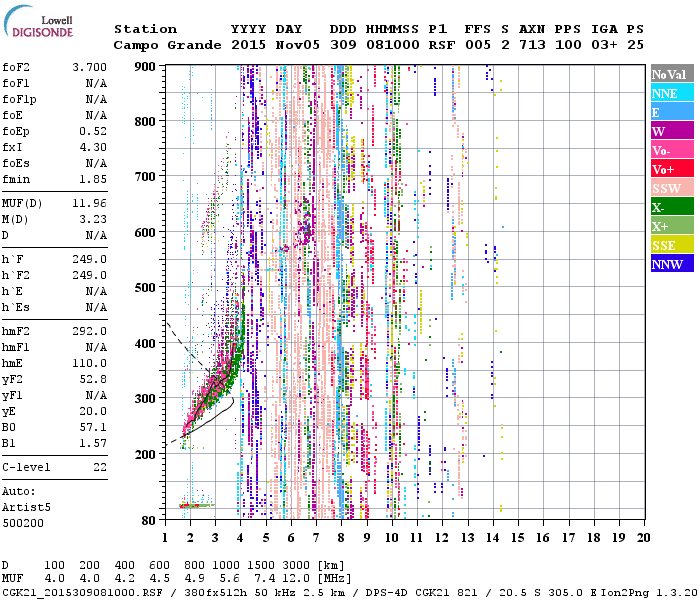This screenshot has width=700, height=600.
Task: Select the light green X+ legend swatch
Action: [x=672, y=226]
